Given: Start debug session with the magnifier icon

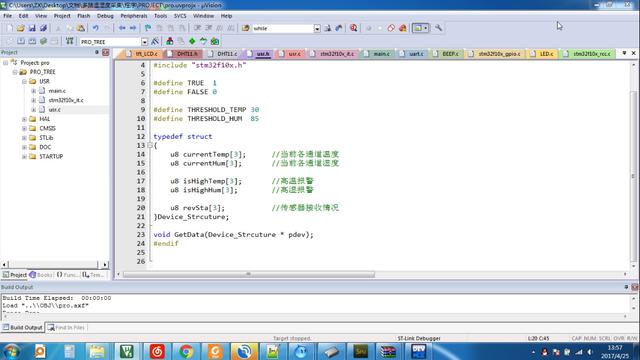Looking at the screenshot, I should pyautogui.click(x=353, y=28).
